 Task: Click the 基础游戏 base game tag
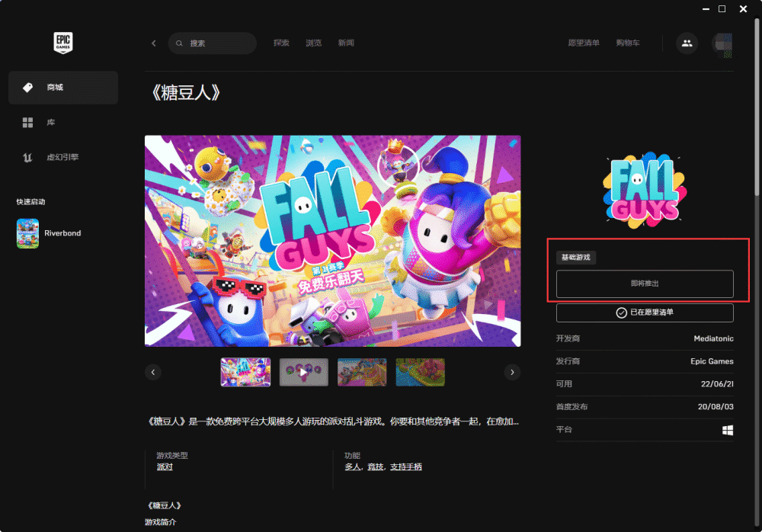[576, 258]
